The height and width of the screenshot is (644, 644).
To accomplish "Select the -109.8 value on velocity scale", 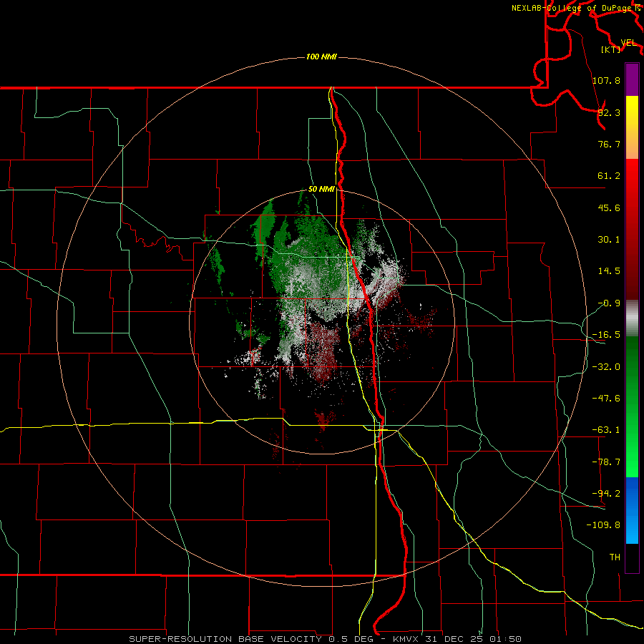I will (603, 525).
